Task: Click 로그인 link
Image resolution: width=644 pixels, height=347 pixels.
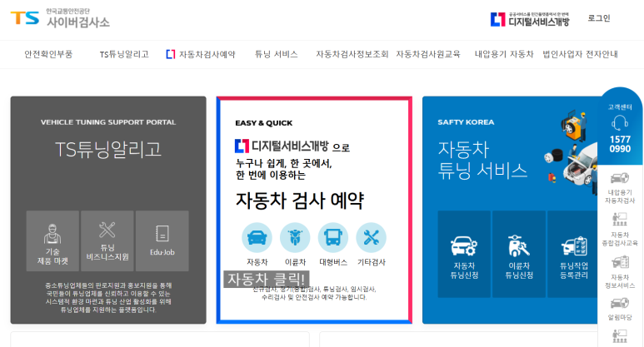Action: pyautogui.click(x=599, y=18)
